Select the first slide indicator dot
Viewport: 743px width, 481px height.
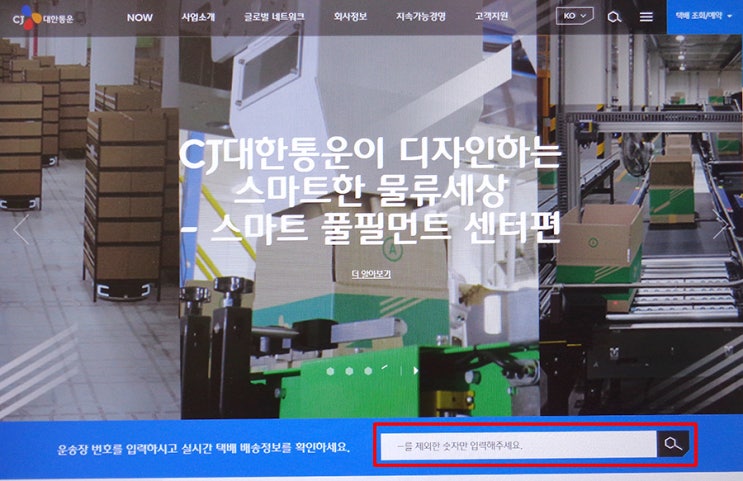(x=330, y=371)
